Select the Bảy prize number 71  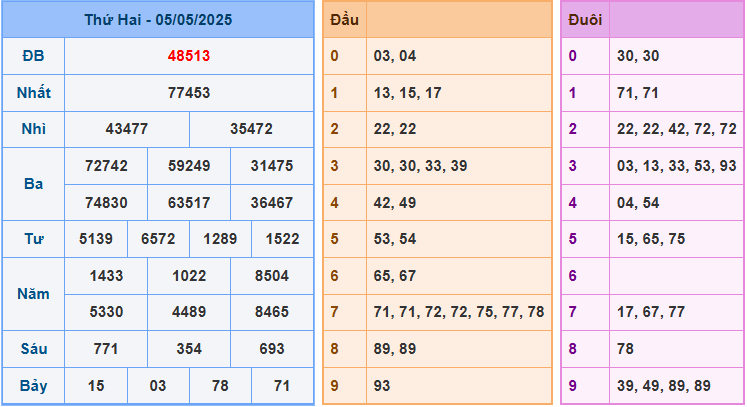tap(282, 386)
